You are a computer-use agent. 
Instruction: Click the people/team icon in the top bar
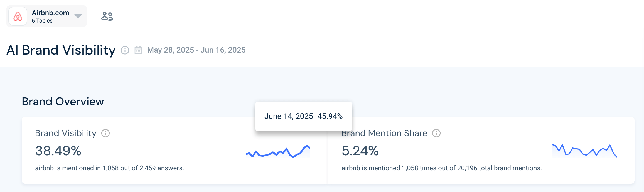pos(107,16)
